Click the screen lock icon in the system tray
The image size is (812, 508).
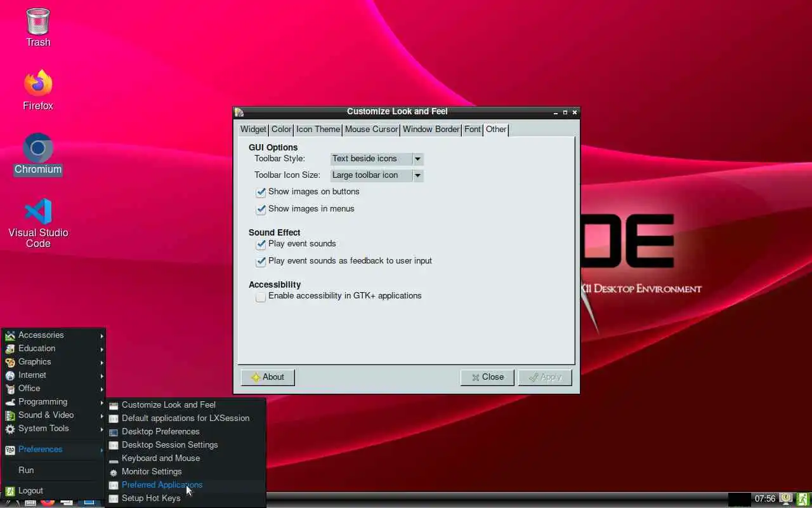coord(787,499)
